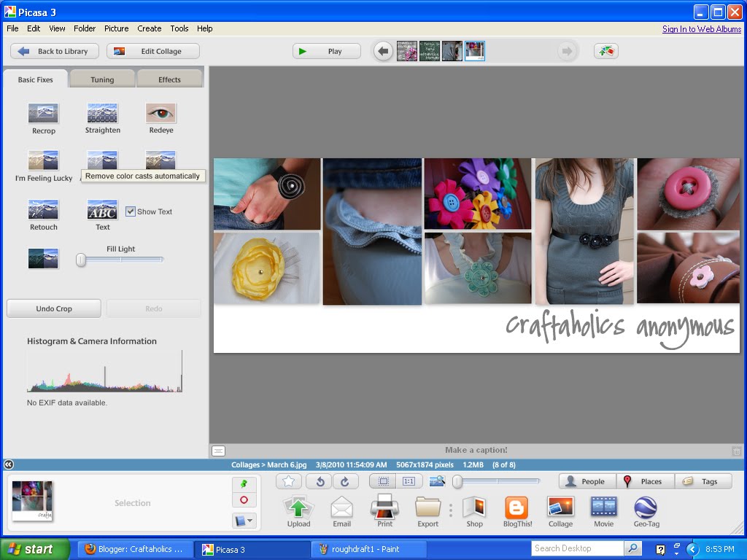
Task: Click the tray thumbnail of the collage
Action: (32, 501)
